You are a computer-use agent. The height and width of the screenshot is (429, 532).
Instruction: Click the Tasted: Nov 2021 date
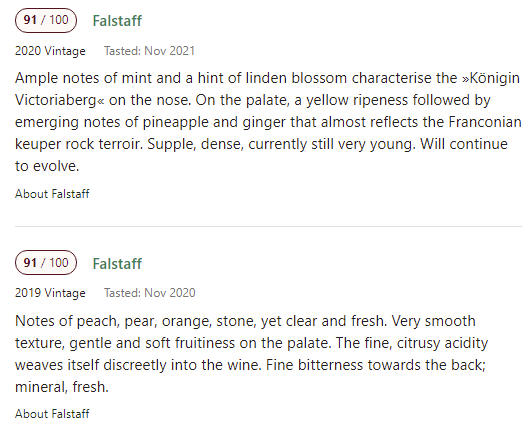(149, 51)
